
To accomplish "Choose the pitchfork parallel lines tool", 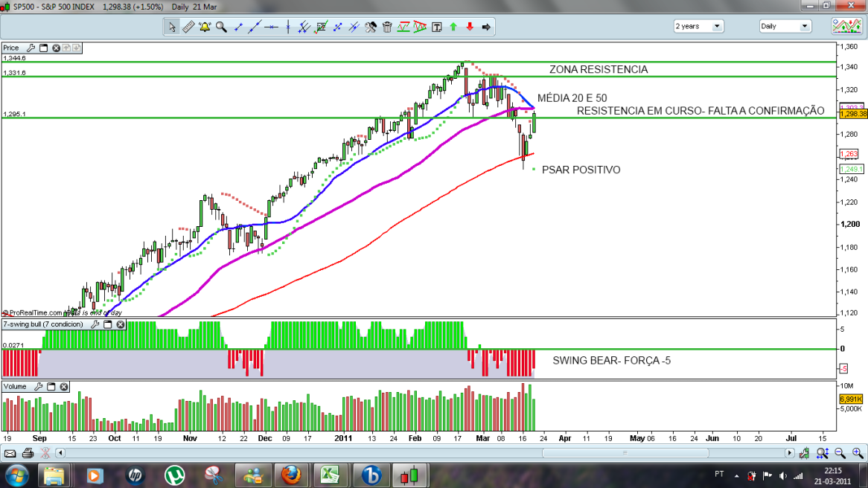I will pyautogui.click(x=304, y=27).
